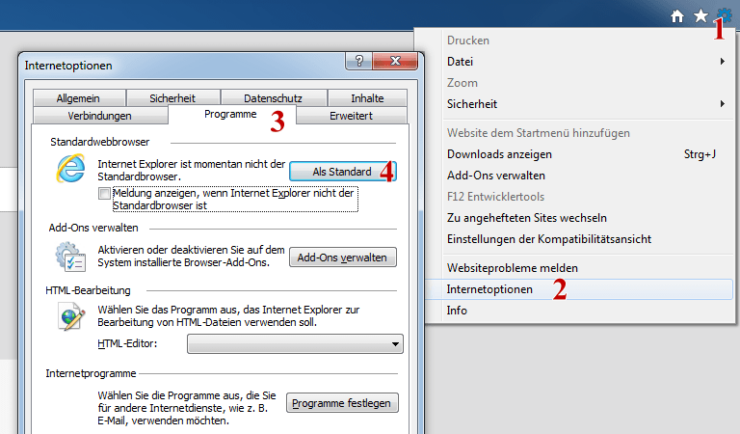
Task: Click the Internet Explorer logo icon
Action: click(x=71, y=168)
